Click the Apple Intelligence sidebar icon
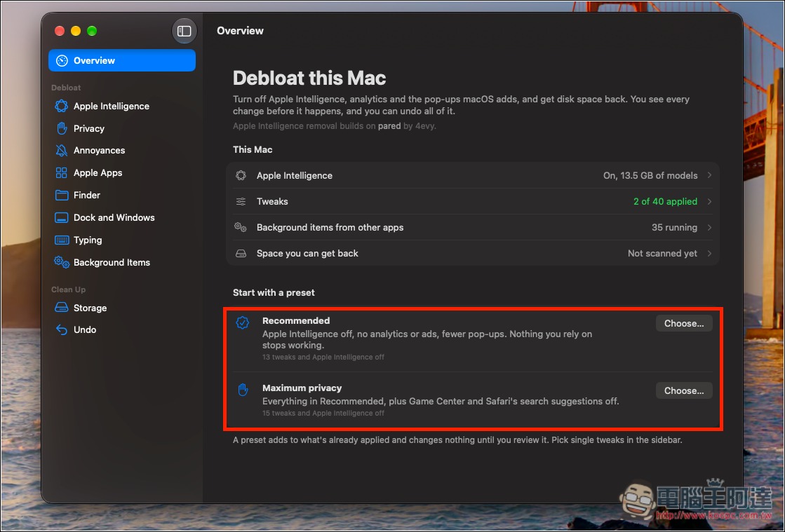 tap(62, 106)
